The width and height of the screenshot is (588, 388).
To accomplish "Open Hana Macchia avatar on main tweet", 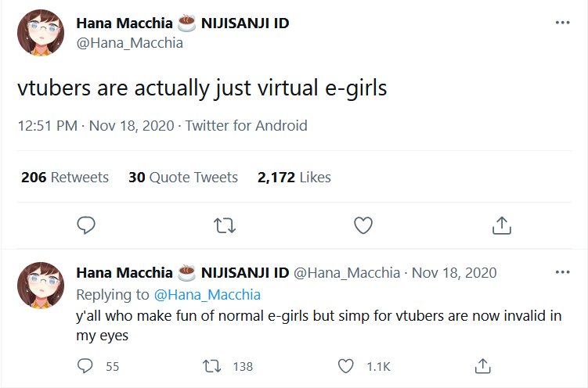I will 41,33.
